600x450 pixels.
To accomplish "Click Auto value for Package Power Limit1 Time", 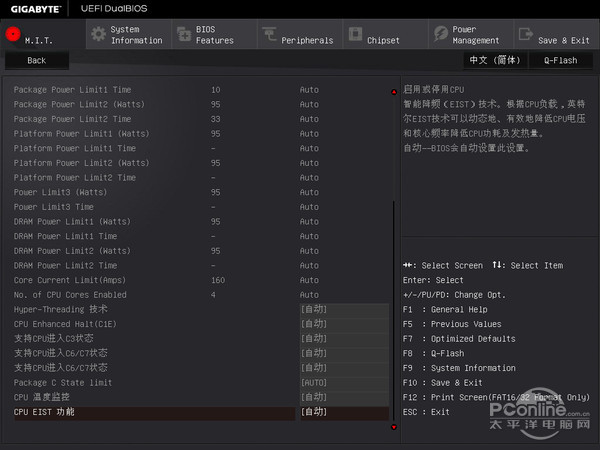I will 309,90.
